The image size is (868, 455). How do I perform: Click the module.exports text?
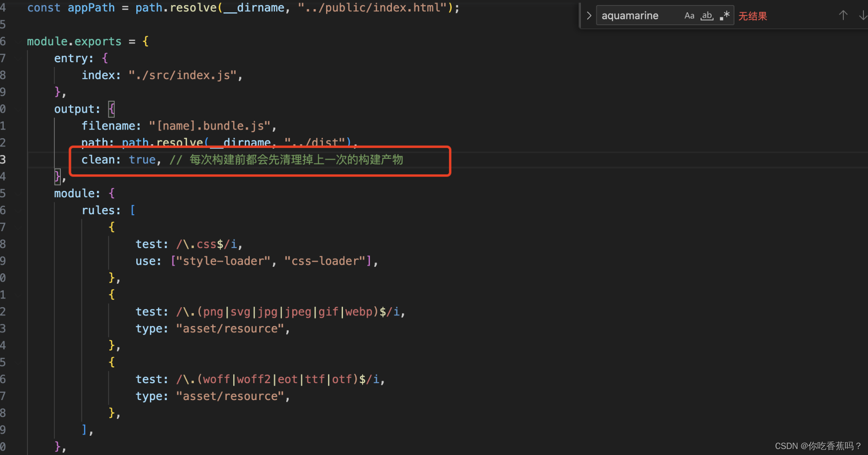click(x=74, y=42)
